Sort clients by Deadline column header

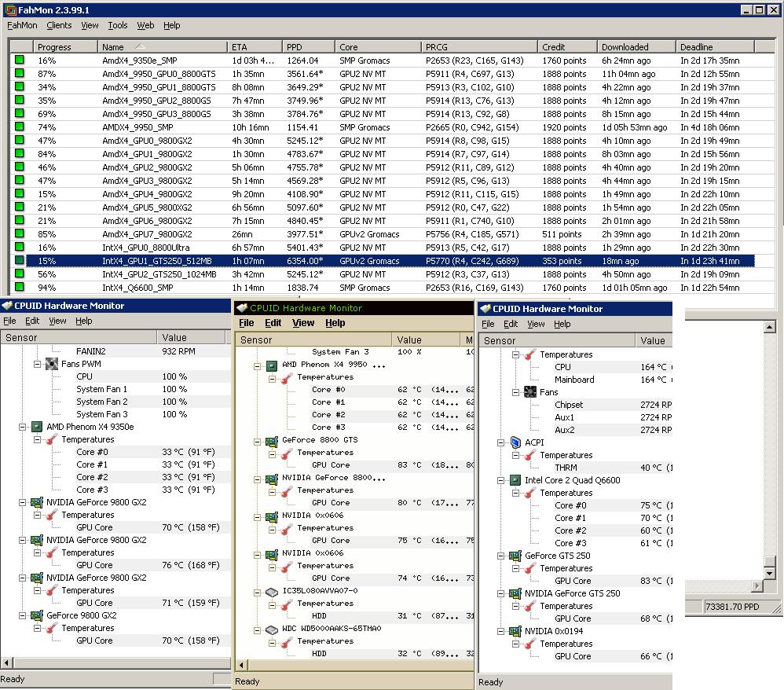715,46
